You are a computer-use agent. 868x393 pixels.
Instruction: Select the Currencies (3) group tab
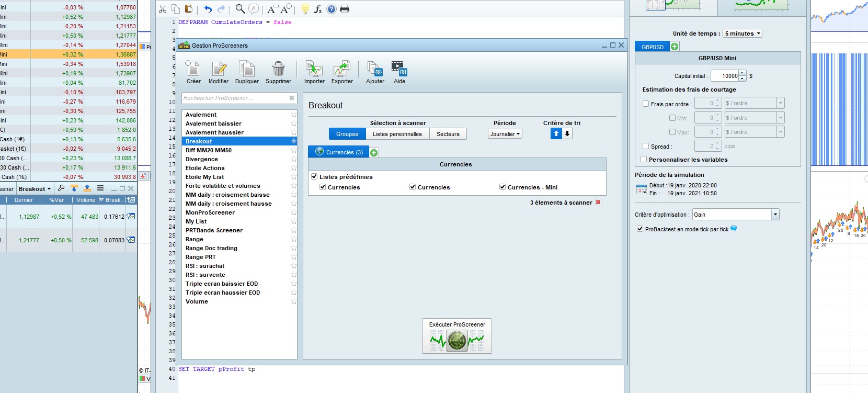pyautogui.click(x=339, y=152)
